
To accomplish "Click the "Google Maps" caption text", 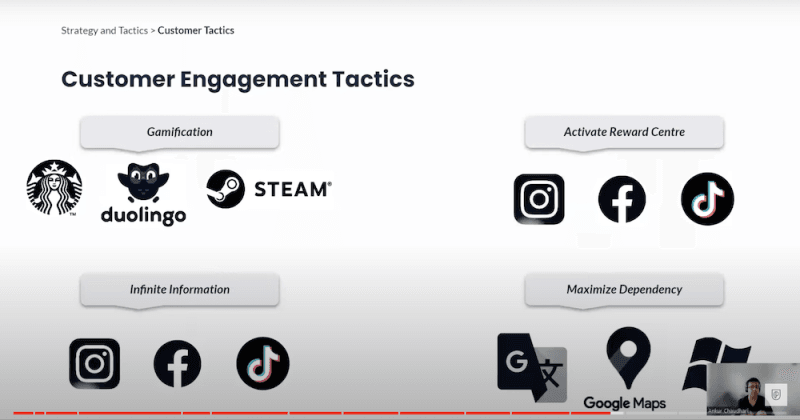I will coord(624,403).
